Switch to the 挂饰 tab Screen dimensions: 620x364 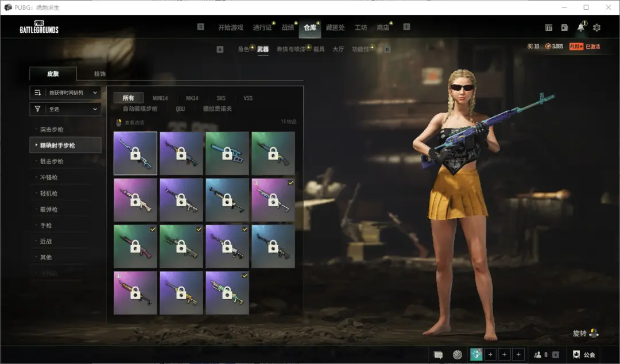[x=99, y=74]
